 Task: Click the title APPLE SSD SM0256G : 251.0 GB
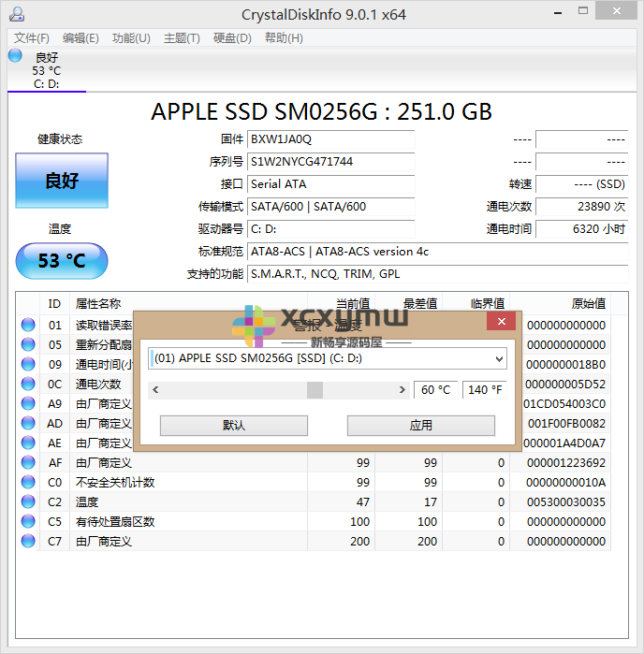click(x=321, y=111)
